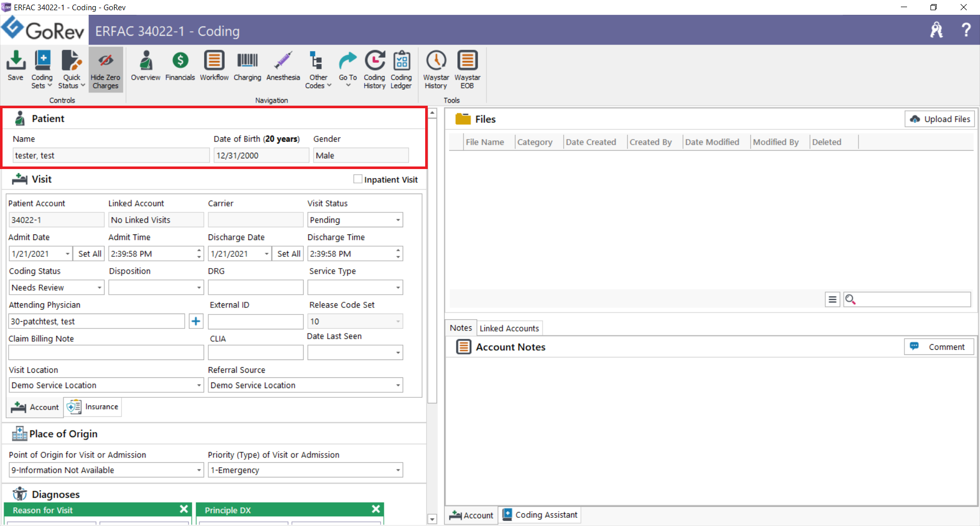Image resolution: width=980 pixels, height=526 pixels.
Task: Expand the Coding Status dropdown
Action: point(100,288)
